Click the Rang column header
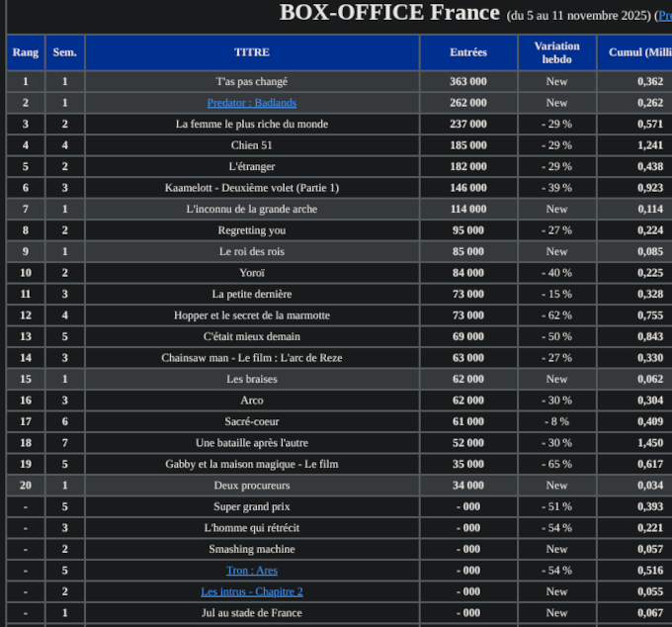Viewport: 672px width, 627px height. 26,52
